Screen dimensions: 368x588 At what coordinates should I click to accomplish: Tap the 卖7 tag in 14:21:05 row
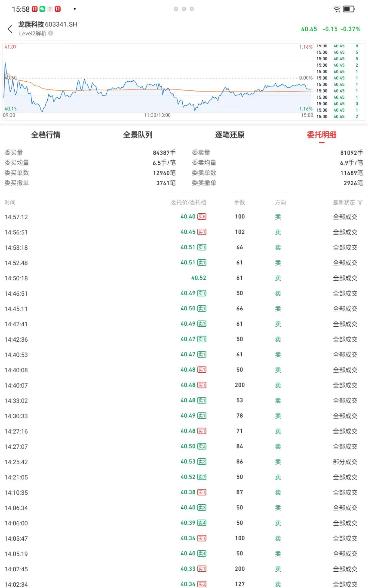pyautogui.click(x=202, y=477)
